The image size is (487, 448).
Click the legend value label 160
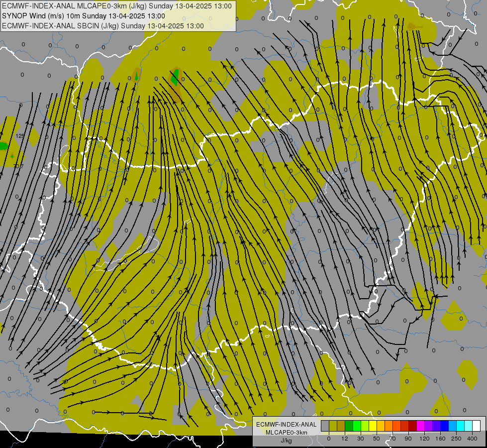click(440, 439)
